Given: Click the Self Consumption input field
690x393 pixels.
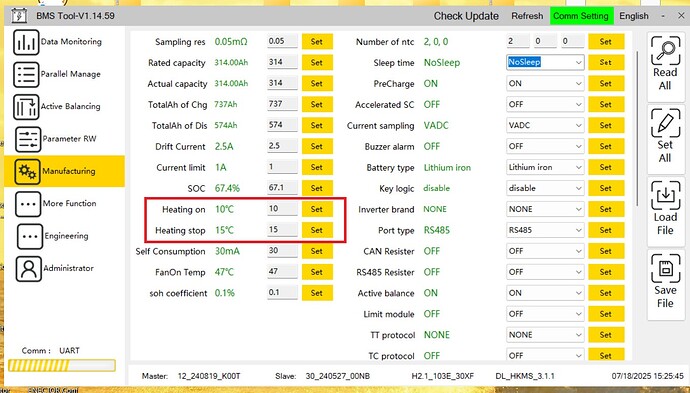Looking at the screenshot, I should tap(282, 251).
